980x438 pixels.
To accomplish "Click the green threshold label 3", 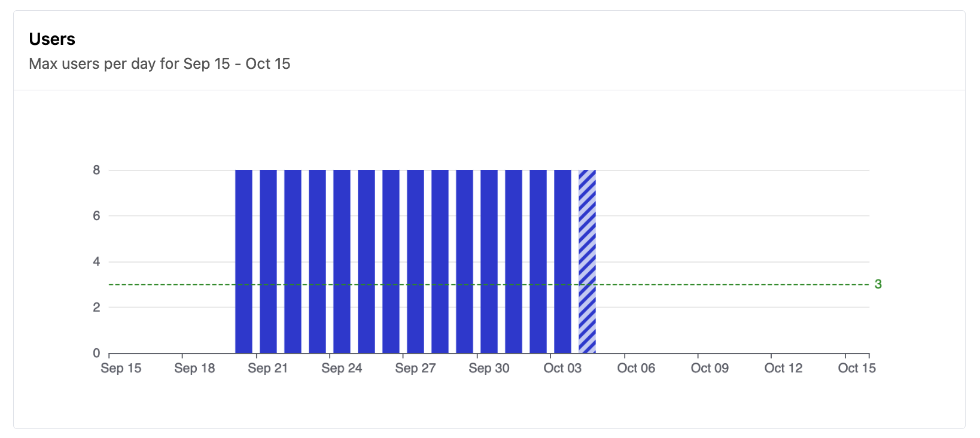I will pos(878,284).
